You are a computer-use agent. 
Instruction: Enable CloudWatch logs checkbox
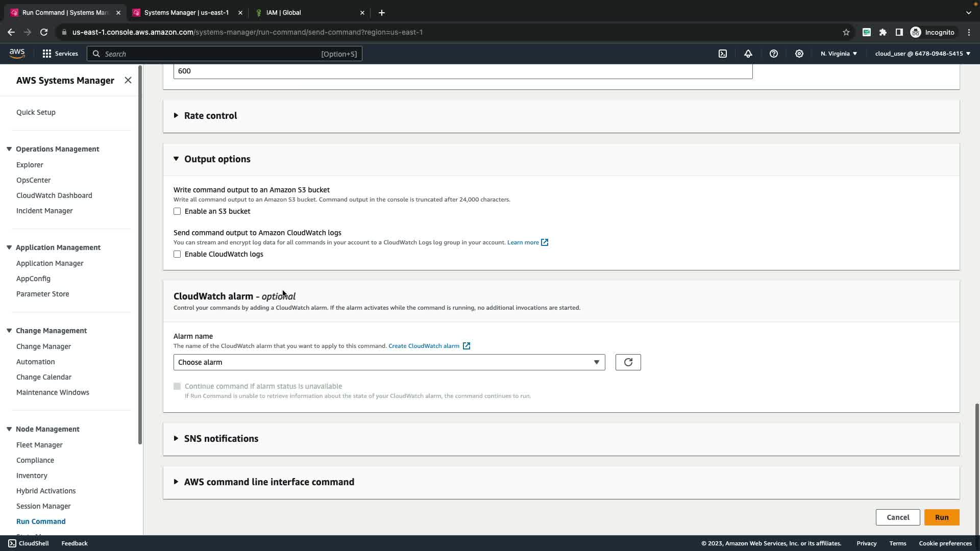(x=177, y=254)
